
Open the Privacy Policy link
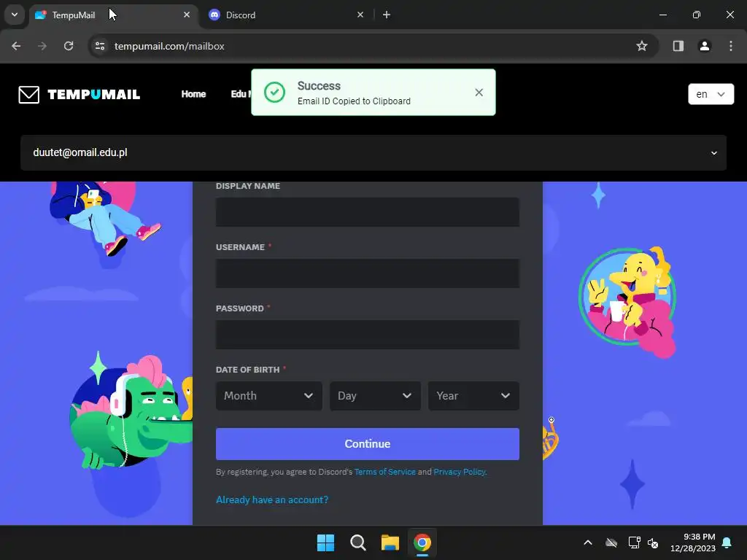(460, 472)
